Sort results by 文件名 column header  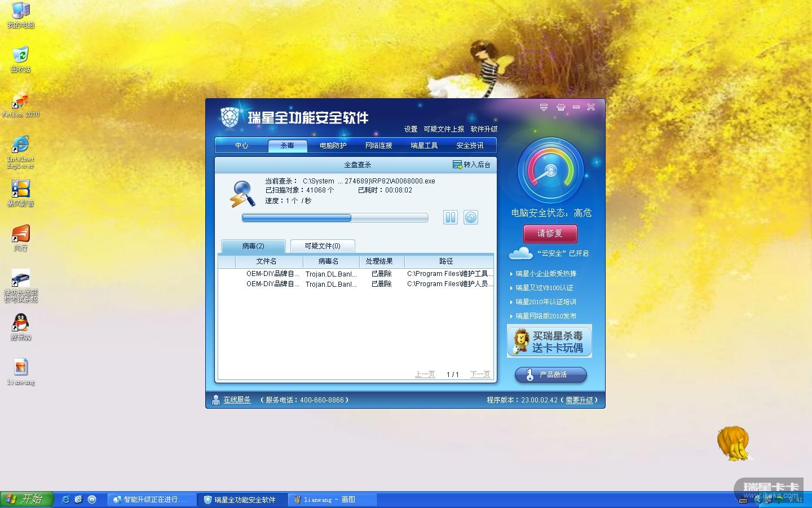[269, 261]
